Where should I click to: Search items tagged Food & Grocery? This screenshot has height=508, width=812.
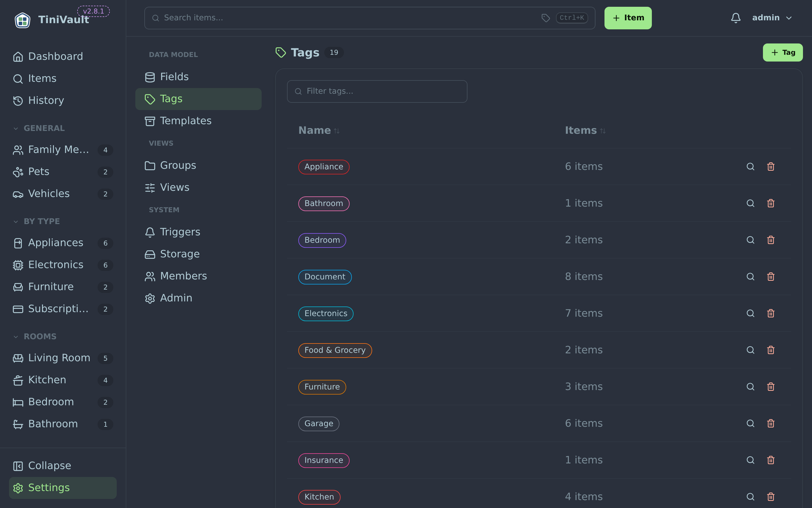750,350
